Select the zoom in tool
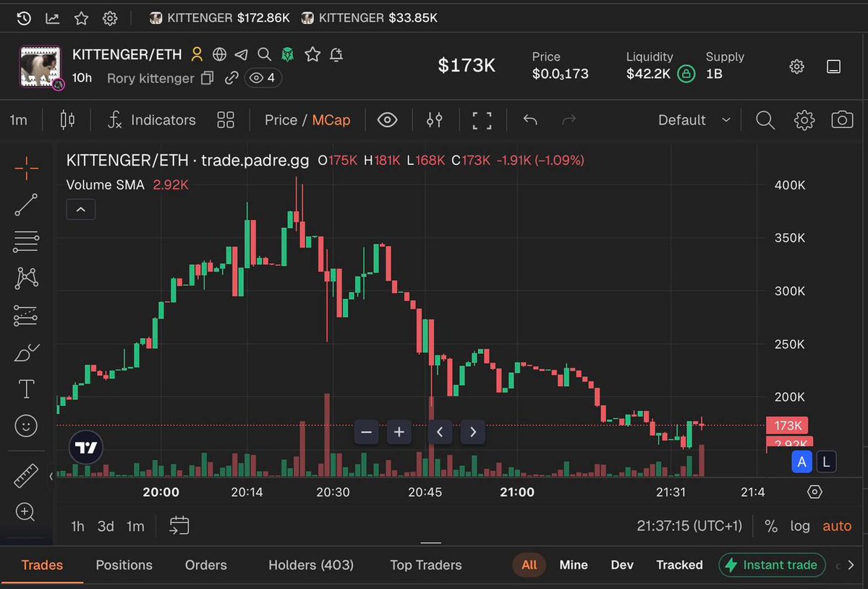 coord(26,512)
